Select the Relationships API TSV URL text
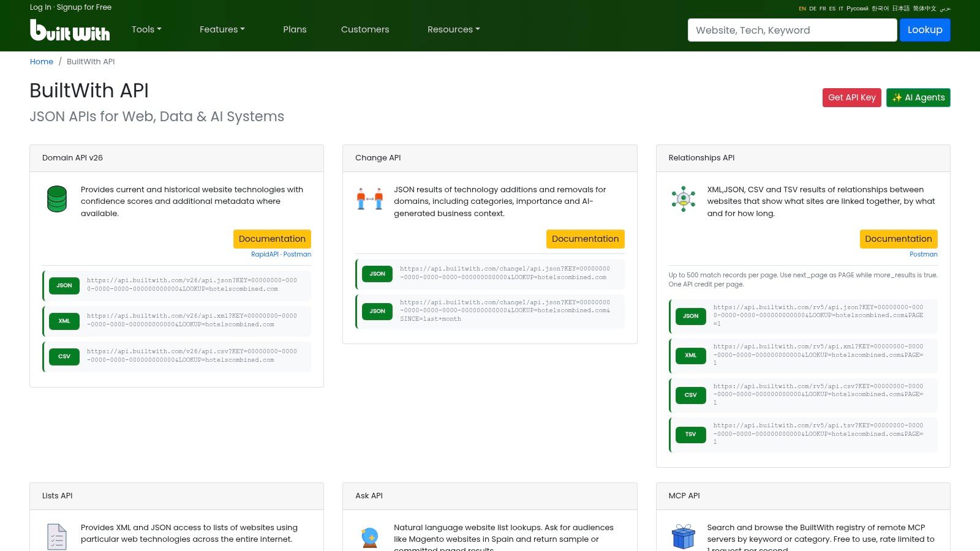The width and height of the screenshot is (980, 551). (818, 433)
